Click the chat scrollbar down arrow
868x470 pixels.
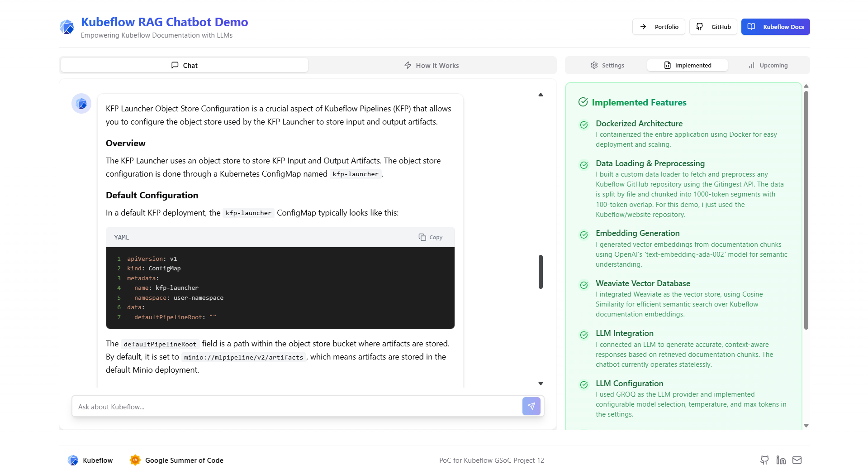pyautogui.click(x=541, y=384)
